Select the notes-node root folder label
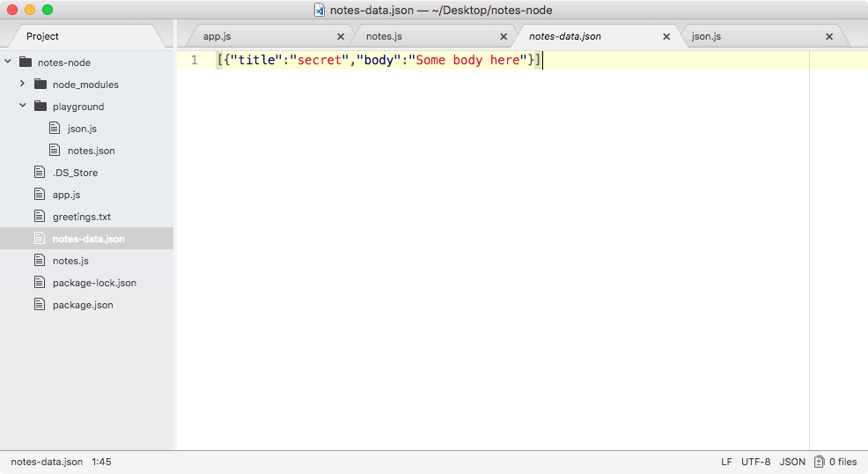The height and width of the screenshot is (474, 868). 63,63
